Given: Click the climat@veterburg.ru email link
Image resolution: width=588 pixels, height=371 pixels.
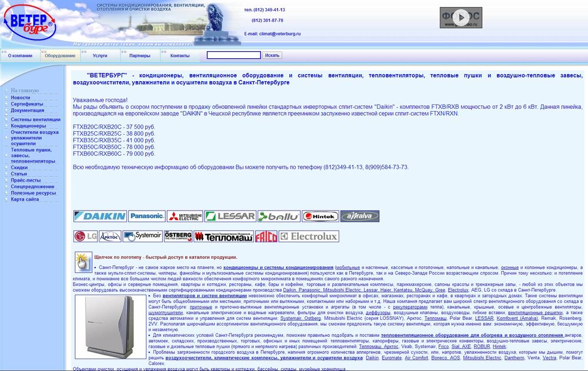Looking at the screenshot, I should click(280, 34).
